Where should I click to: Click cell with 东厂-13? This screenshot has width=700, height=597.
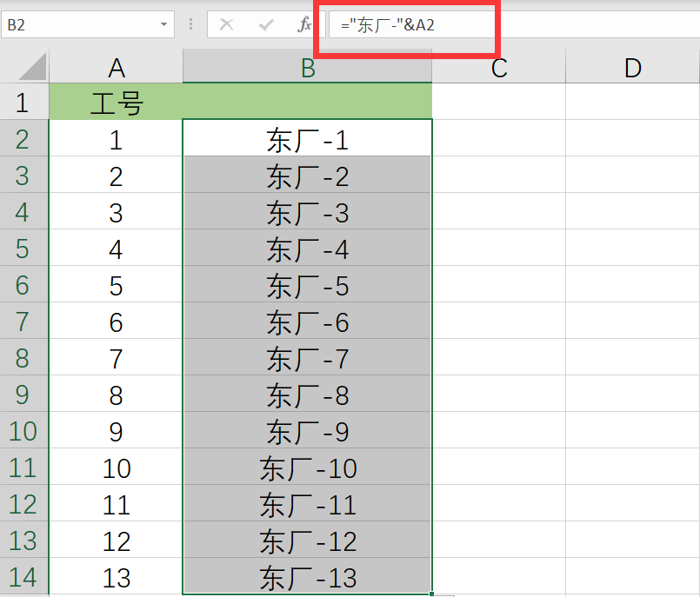point(308,577)
